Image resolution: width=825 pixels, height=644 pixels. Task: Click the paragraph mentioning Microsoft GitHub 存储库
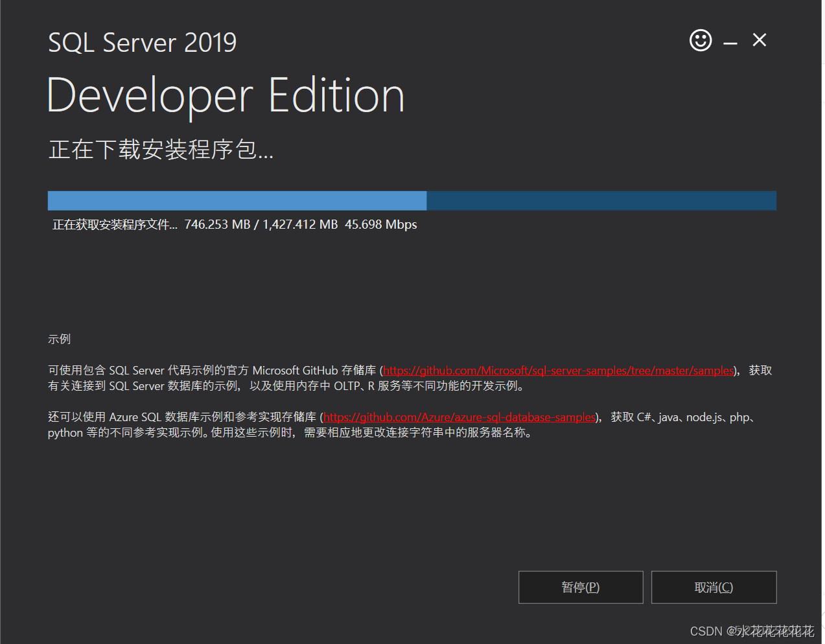(x=410, y=378)
